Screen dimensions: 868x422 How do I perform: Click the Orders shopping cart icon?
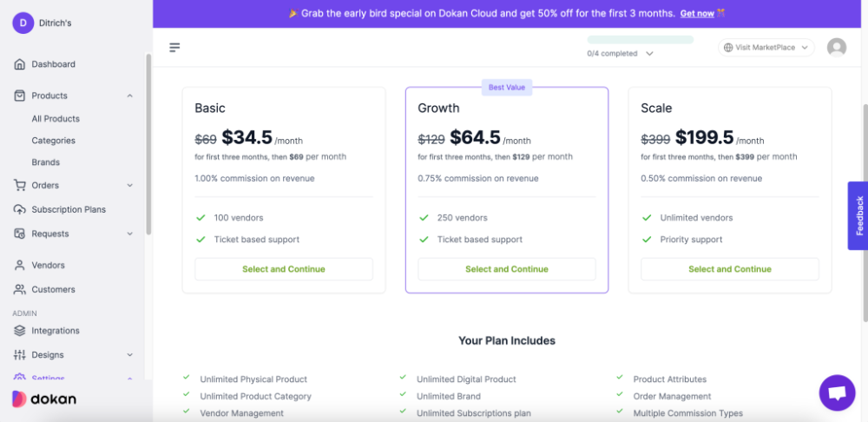20,185
